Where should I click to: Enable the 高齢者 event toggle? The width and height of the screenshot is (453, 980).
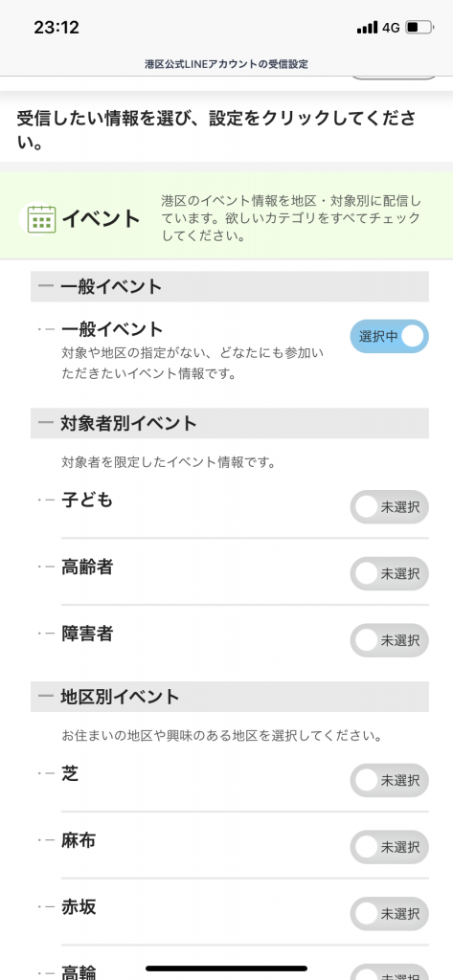tap(389, 574)
